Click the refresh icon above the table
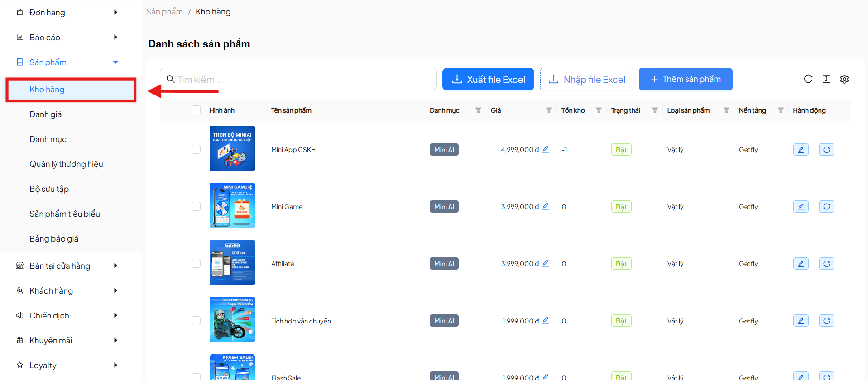This screenshot has height=380, width=868. (x=808, y=79)
